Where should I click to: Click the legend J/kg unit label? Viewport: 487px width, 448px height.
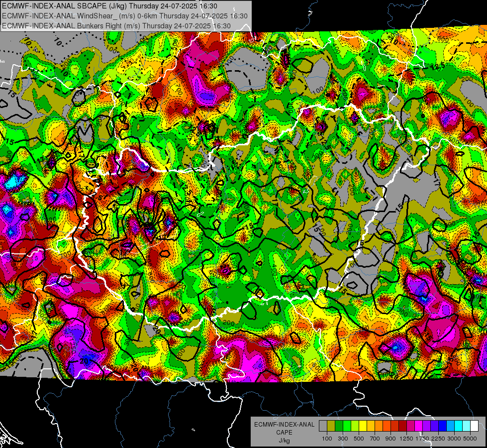pos(285,441)
